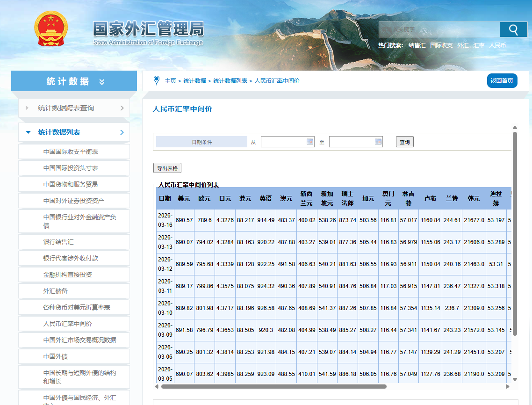The height and width of the screenshot is (405, 532).
Task: Click the scroll-up arrow above vertical scrollbar
Action: click(x=515, y=128)
